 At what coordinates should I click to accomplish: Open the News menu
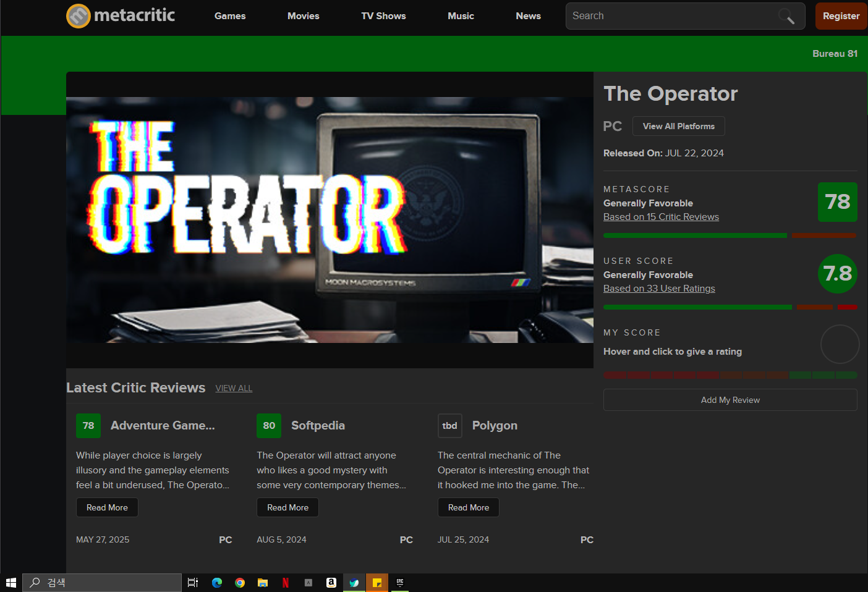(529, 16)
